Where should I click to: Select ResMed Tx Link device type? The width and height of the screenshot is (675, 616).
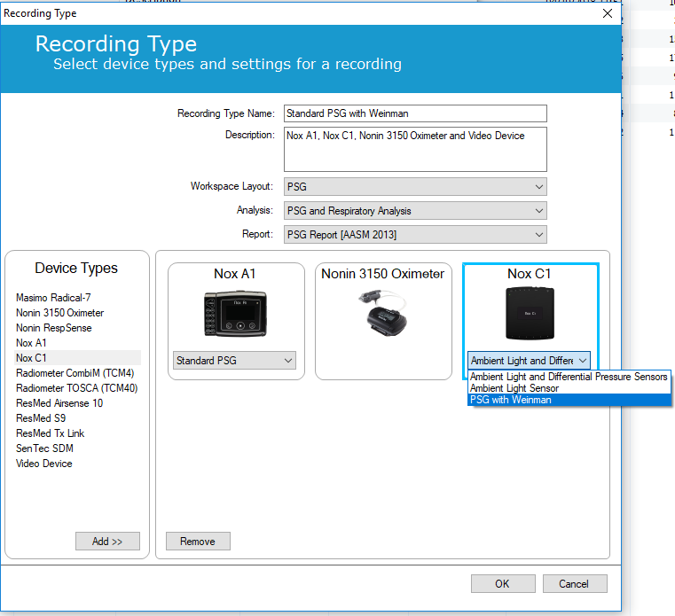click(50, 433)
